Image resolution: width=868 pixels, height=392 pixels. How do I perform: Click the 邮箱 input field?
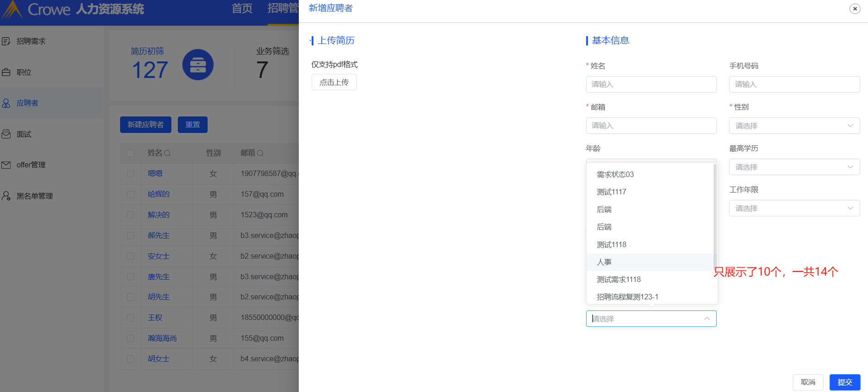tap(651, 126)
